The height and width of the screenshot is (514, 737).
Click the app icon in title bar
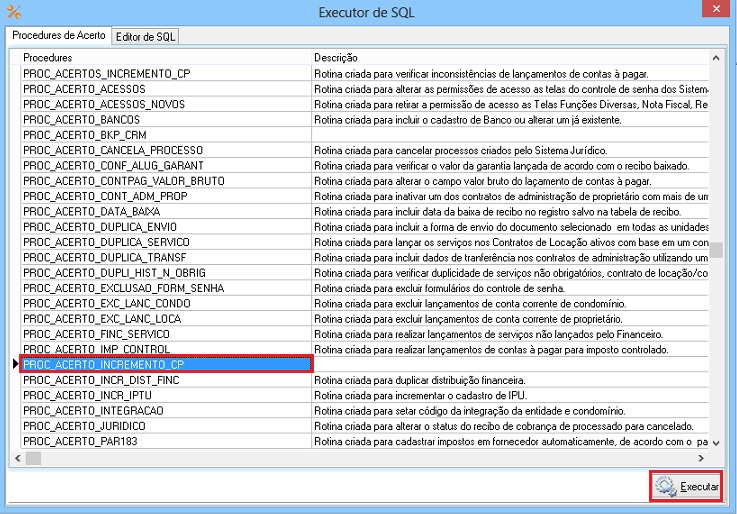click(13, 12)
